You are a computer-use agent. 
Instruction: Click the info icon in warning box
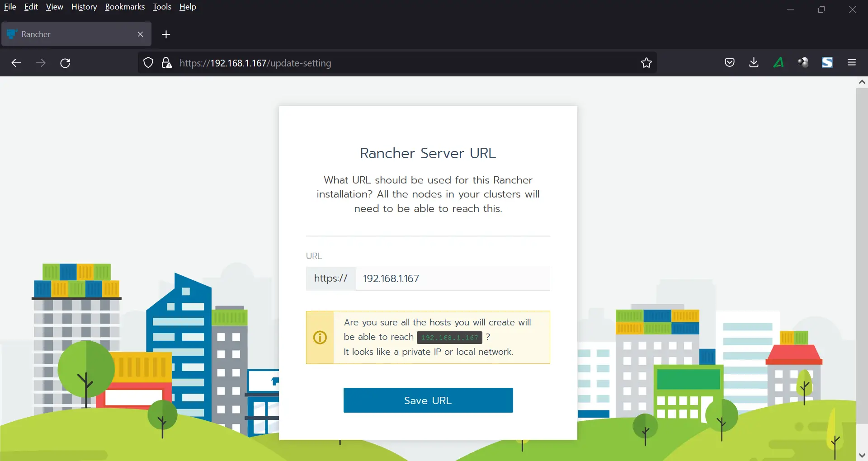click(x=320, y=337)
